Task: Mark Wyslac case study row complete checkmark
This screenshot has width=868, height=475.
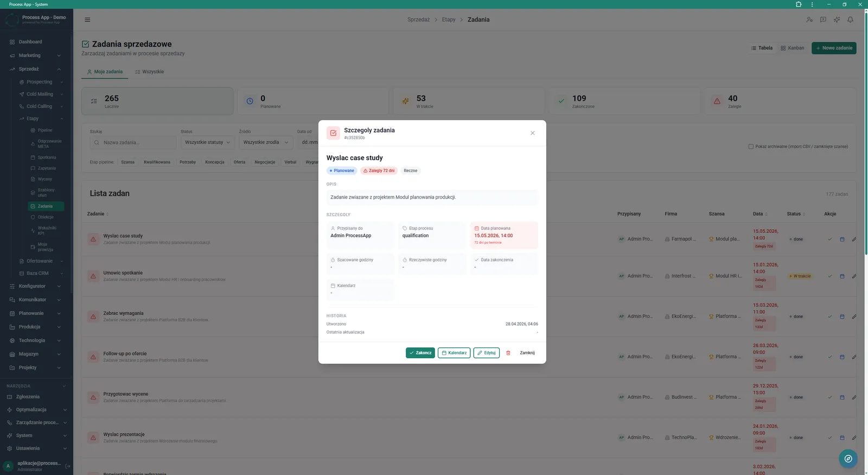Action: pyautogui.click(x=829, y=239)
